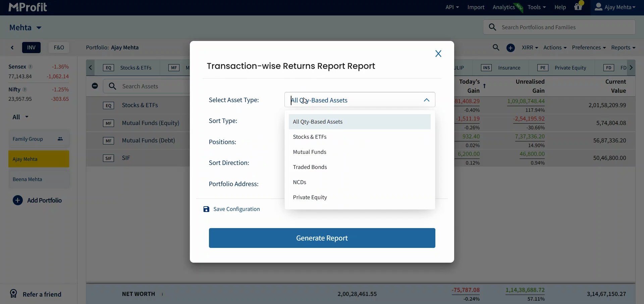This screenshot has height=304, width=644.
Task: Click the Family Group people icon
Action: point(60,139)
